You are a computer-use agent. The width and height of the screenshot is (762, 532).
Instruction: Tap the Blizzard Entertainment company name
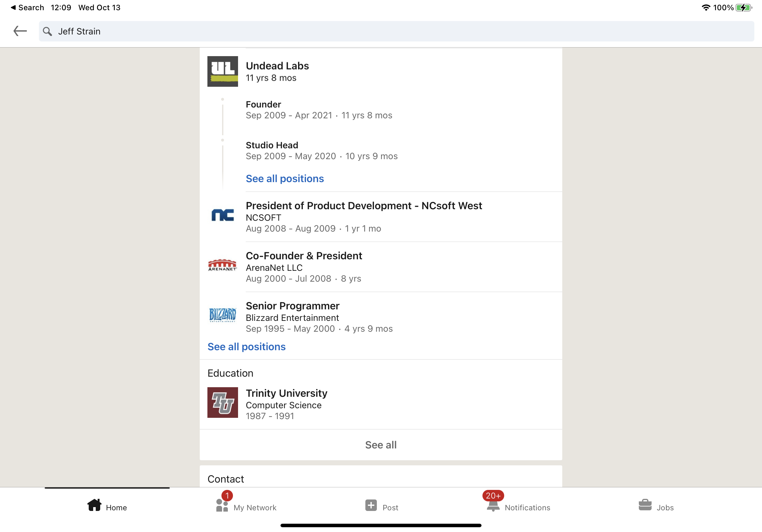(x=292, y=318)
